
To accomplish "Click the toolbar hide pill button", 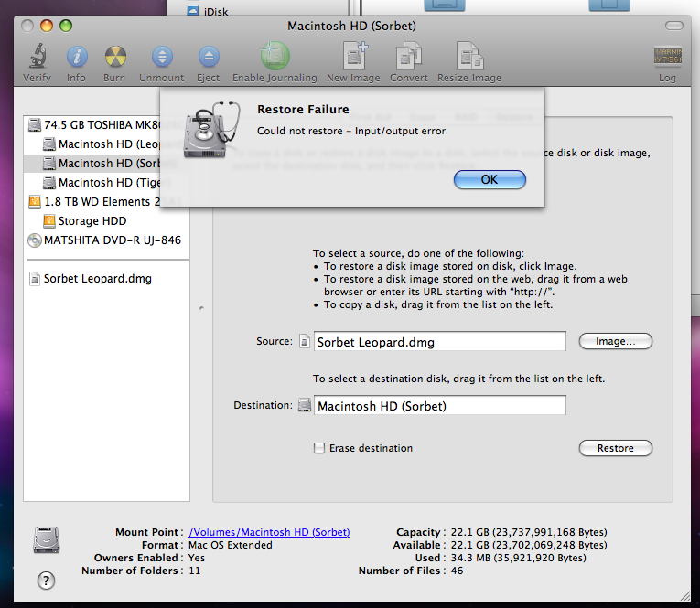I will pyautogui.click(x=674, y=26).
